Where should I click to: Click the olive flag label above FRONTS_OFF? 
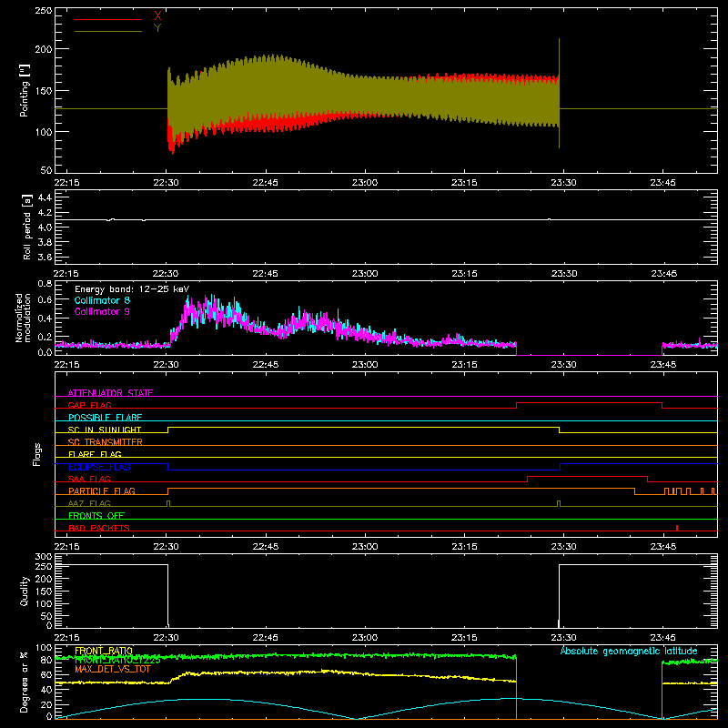click(x=89, y=503)
